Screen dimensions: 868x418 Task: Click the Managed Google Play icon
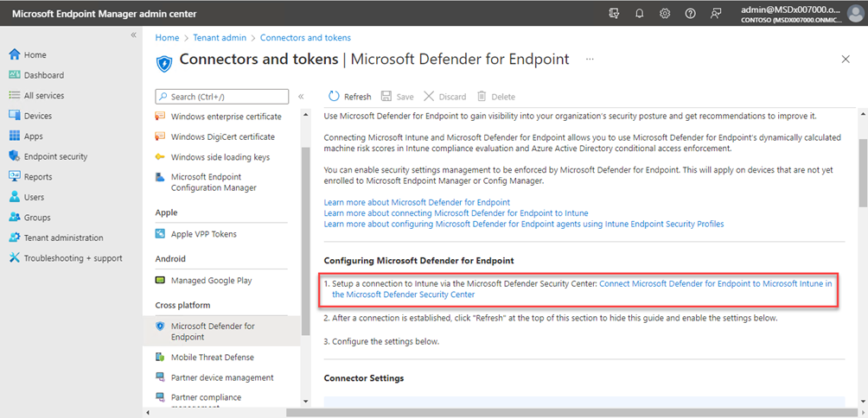point(161,281)
